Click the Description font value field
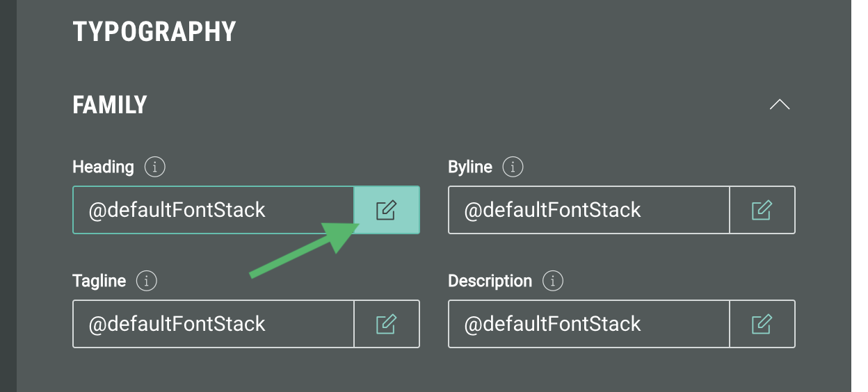The image size is (868, 392). click(588, 324)
